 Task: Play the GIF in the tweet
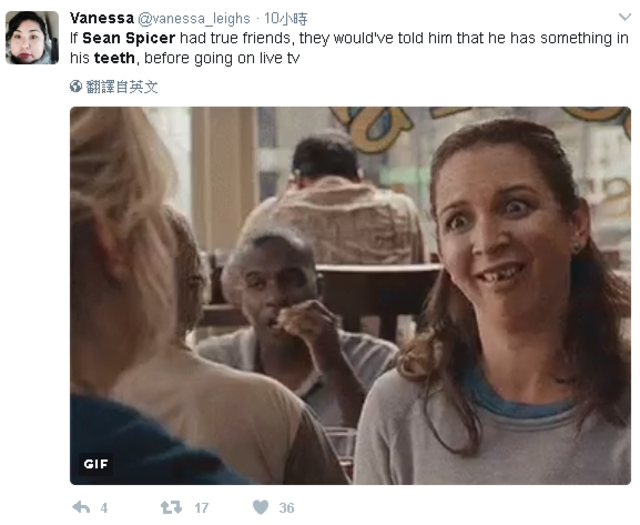click(350, 296)
